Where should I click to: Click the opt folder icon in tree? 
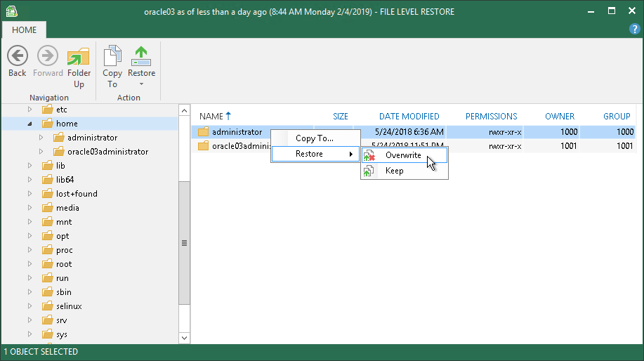[48, 235]
